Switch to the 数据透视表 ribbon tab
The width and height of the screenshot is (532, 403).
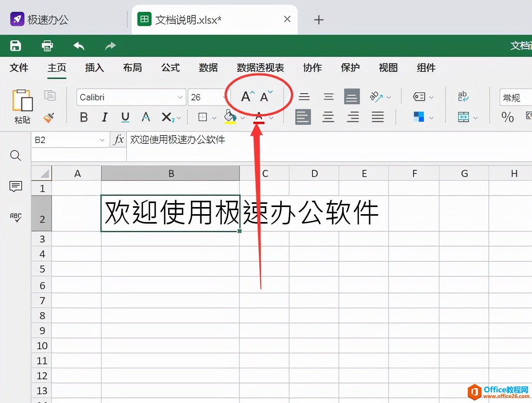pyautogui.click(x=259, y=68)
